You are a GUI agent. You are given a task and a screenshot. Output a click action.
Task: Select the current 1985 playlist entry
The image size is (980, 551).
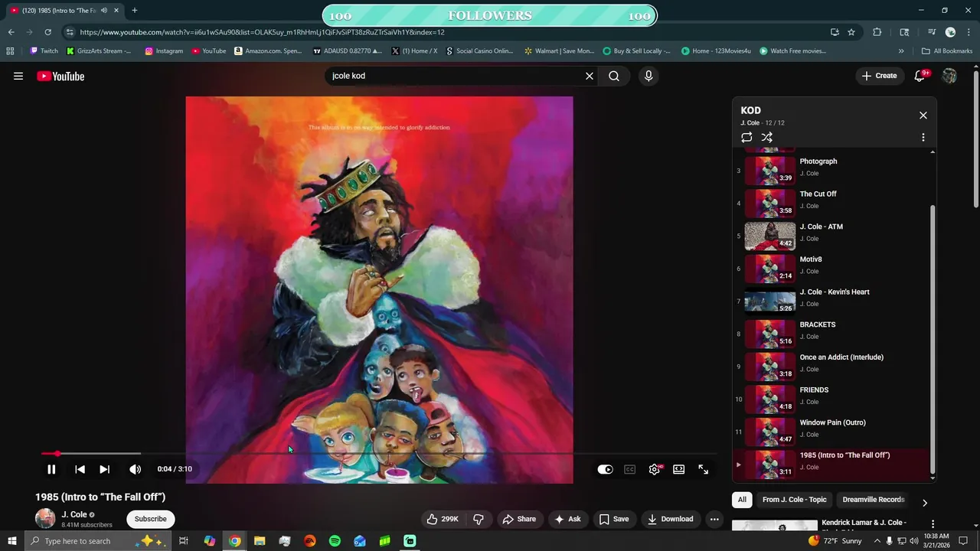pyautogui.click(x=832, y=464)
